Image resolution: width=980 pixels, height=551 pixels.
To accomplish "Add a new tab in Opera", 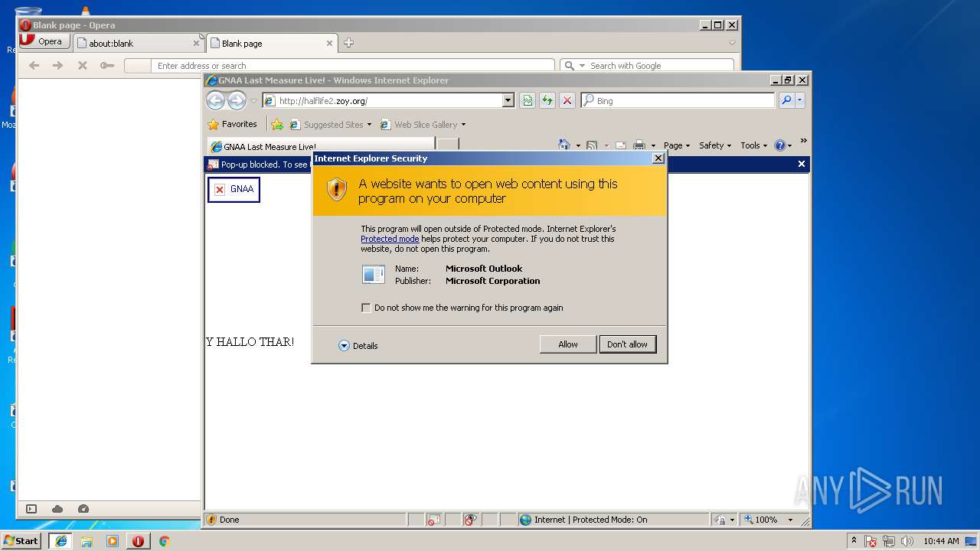I will tap(348, 43).
